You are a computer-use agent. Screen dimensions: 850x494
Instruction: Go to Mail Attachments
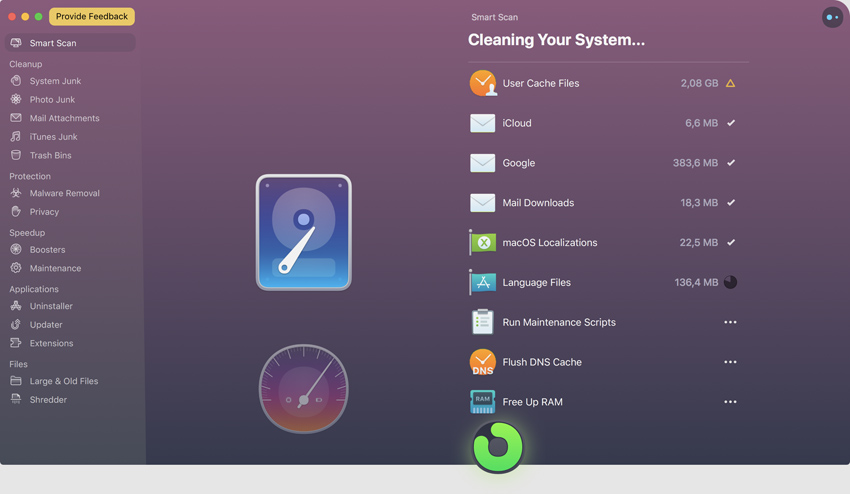coord(65,118)
